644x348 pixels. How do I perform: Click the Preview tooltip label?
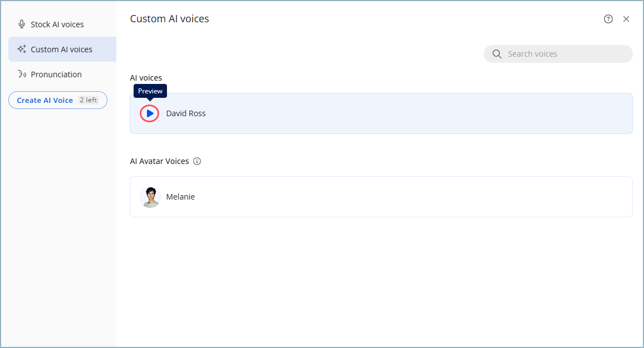[150, 91]
